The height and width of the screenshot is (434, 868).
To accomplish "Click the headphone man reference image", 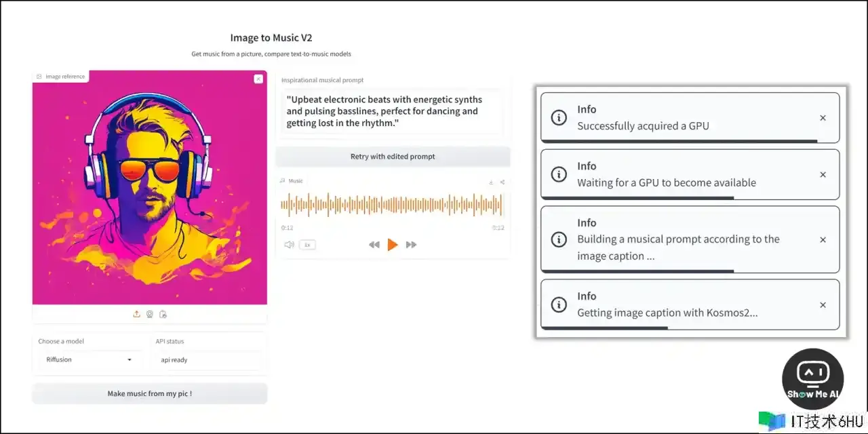I will click(150, 188).
